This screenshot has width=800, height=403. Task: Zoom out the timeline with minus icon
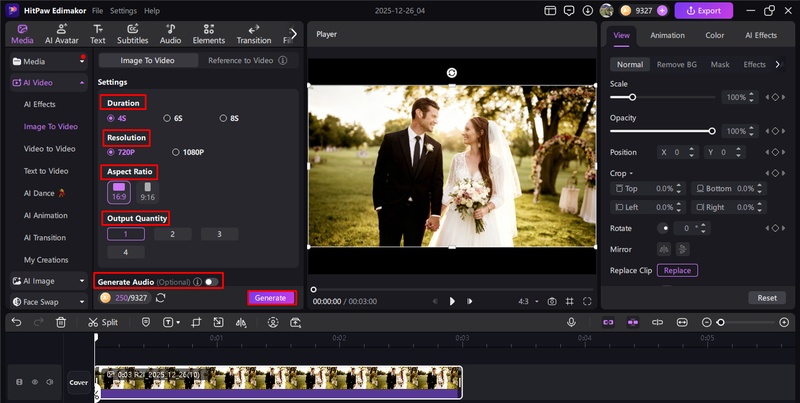[x=707, y=322]
